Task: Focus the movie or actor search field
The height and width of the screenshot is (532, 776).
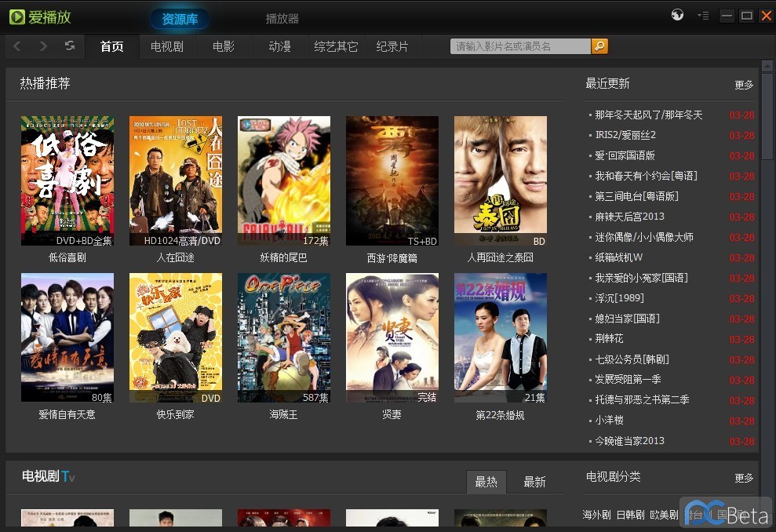Action: point(521,46)
